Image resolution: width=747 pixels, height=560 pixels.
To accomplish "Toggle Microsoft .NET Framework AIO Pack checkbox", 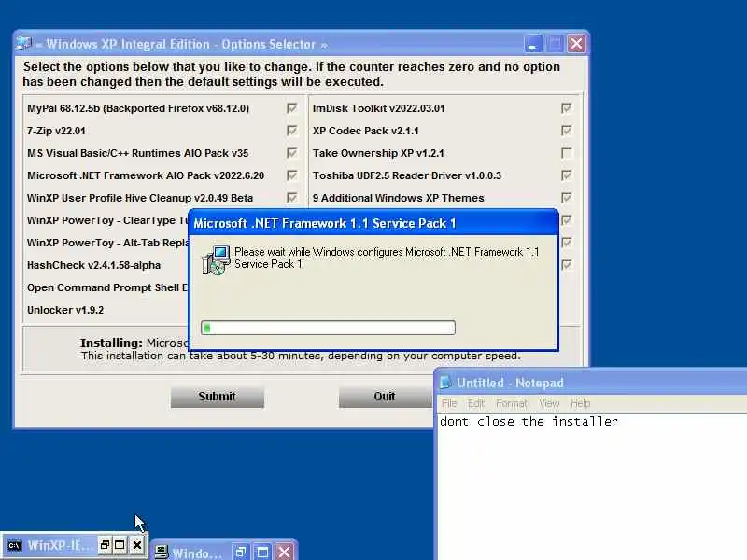I will 292,175.
